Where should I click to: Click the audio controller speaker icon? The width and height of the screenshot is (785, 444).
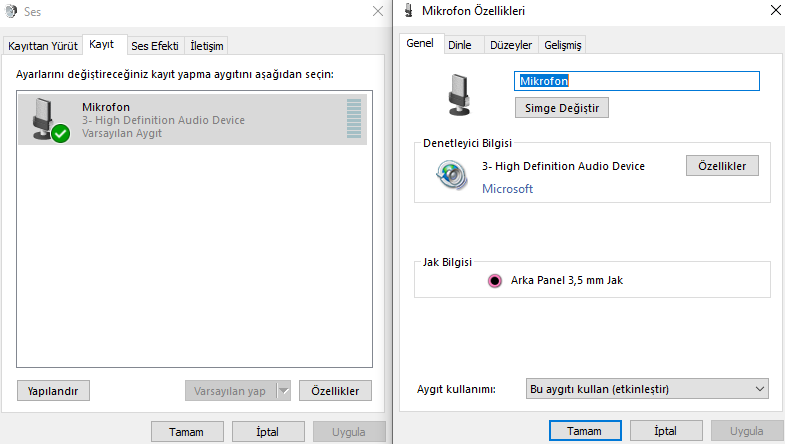click(x=451, y=176)
